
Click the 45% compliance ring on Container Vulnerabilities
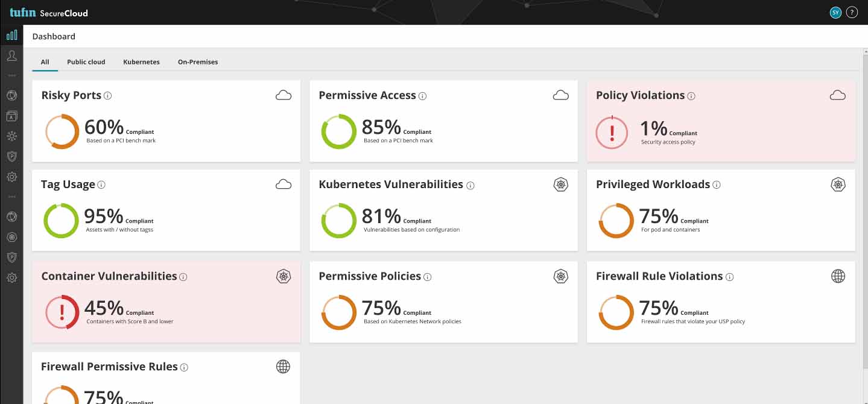tap(62, 312)
